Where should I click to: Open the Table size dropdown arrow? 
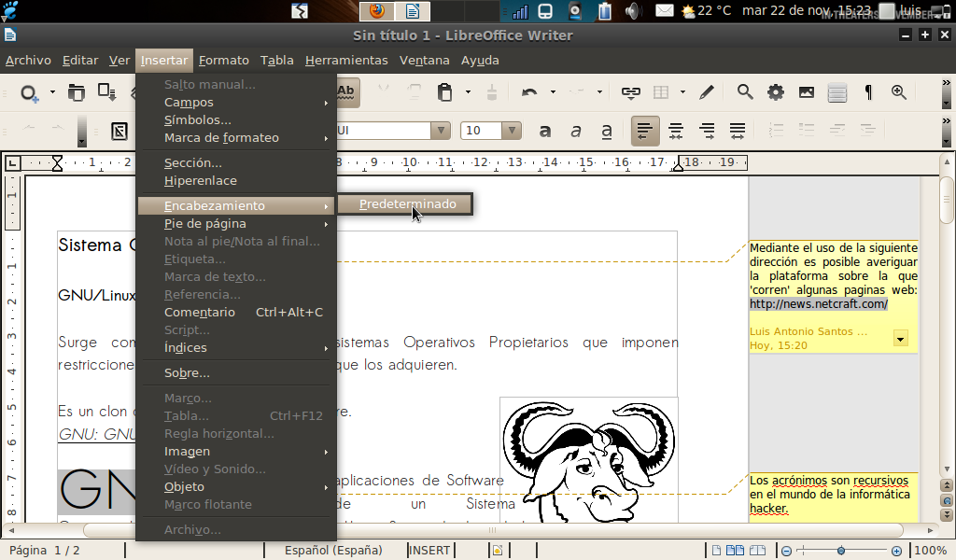pos(682,92)
